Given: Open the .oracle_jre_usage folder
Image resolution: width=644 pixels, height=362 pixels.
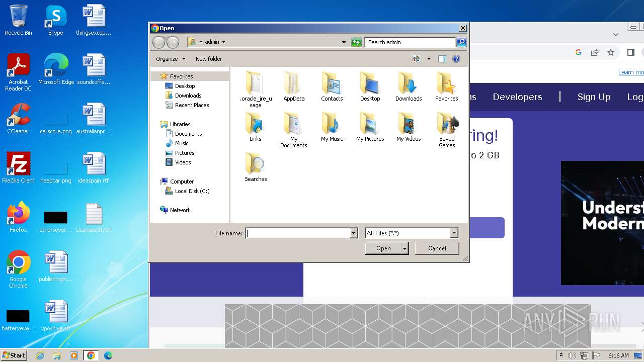Looking at the screenshot, I should (256, 89).
